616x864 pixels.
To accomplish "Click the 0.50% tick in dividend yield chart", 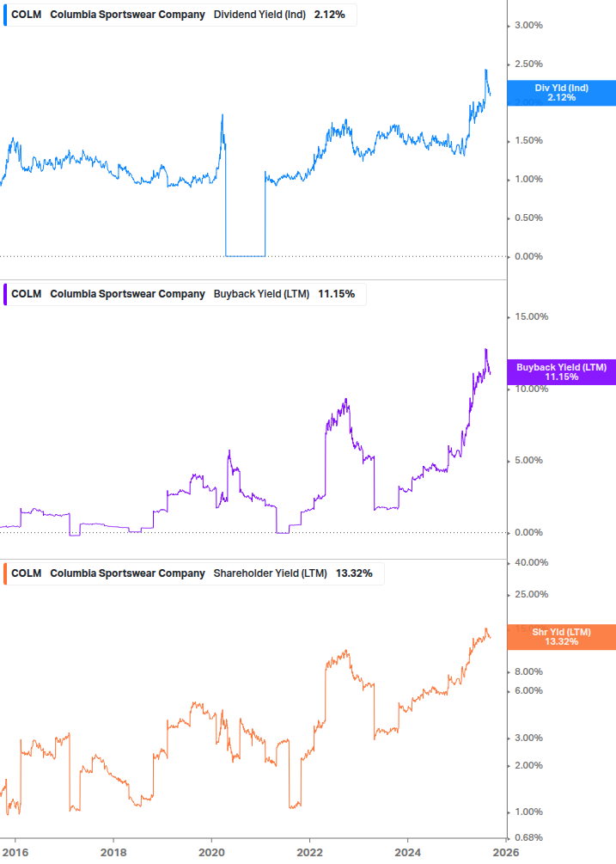I will point(528,218).
